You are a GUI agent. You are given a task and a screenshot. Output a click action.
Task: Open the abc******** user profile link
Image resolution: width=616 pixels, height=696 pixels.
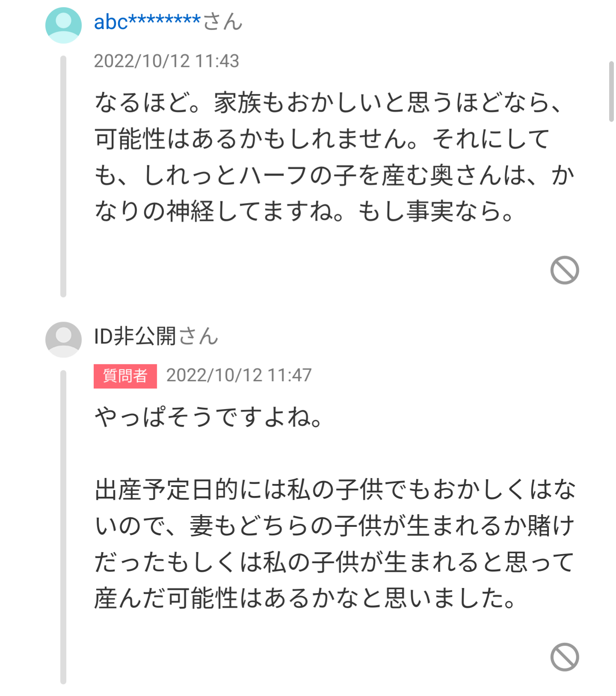tap(147, 22)
